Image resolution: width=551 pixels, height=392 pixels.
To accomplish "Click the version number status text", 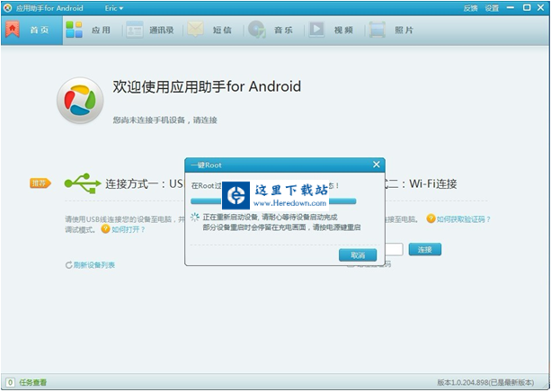I will (485, 382).
